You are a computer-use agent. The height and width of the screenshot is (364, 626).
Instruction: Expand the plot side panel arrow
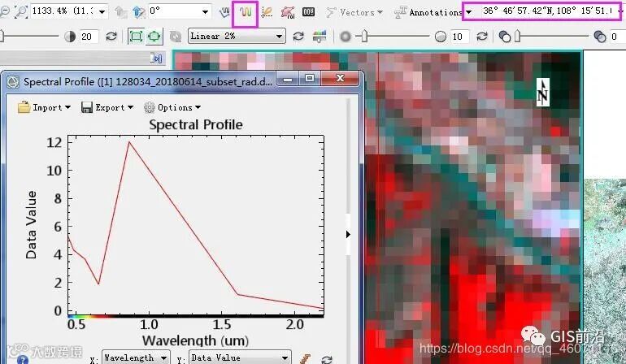click(348, 234)
